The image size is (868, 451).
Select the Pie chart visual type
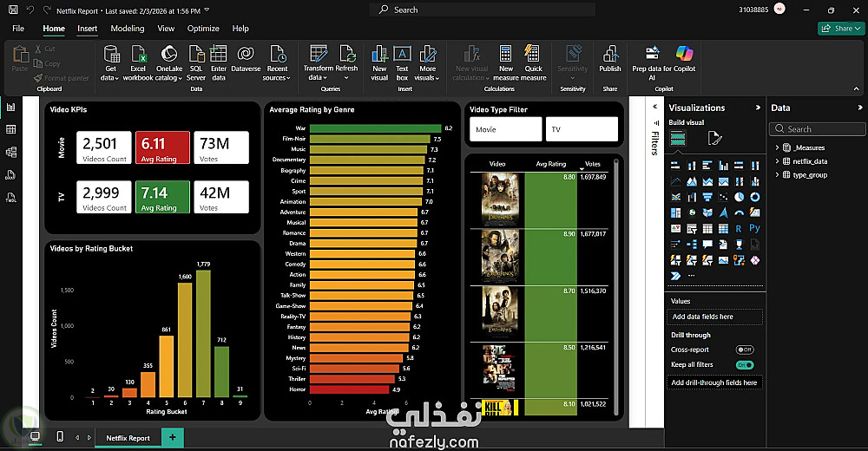pyautogui.click(x=739, y=197)
